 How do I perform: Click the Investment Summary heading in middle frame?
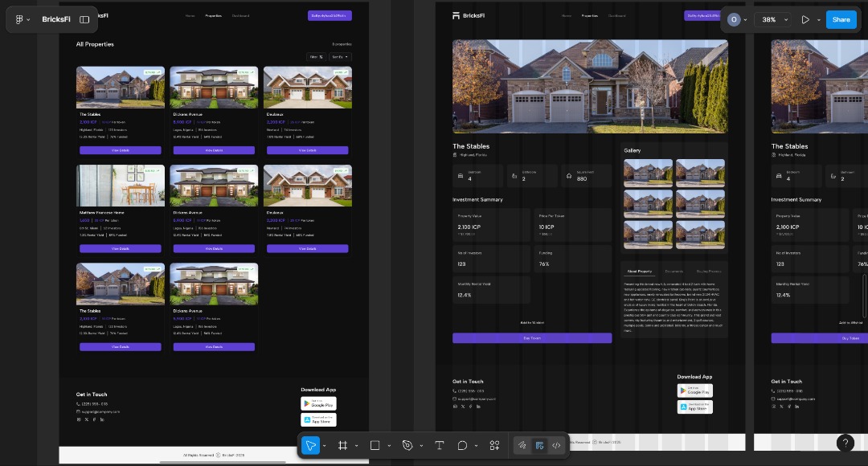coord(477,199)
